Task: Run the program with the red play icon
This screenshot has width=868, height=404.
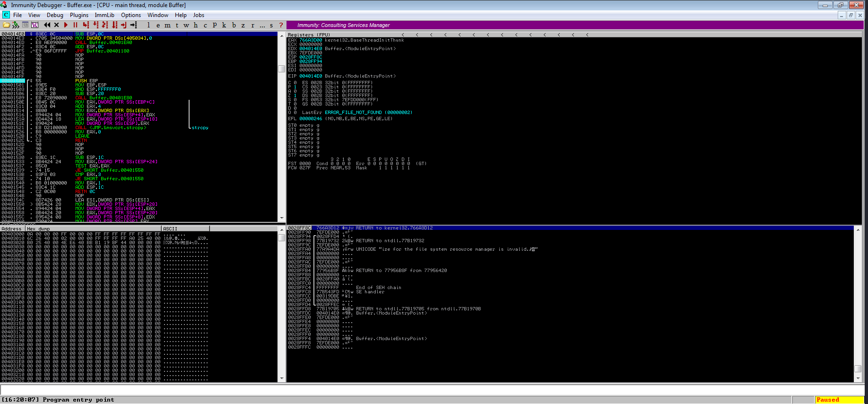Action: click(66, 25)
